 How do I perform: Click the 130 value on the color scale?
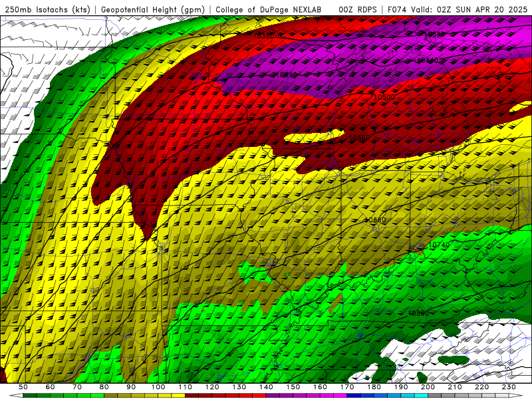coord(239,387)
